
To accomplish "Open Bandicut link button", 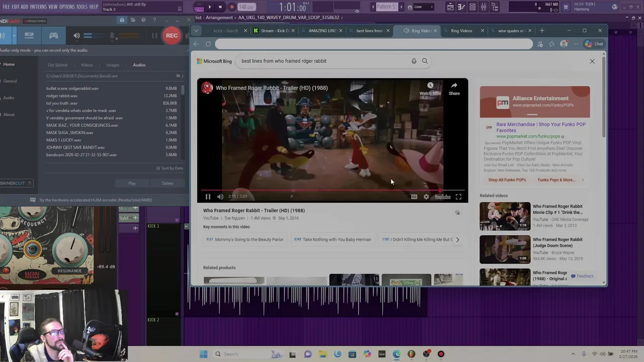I will (16, 183).
